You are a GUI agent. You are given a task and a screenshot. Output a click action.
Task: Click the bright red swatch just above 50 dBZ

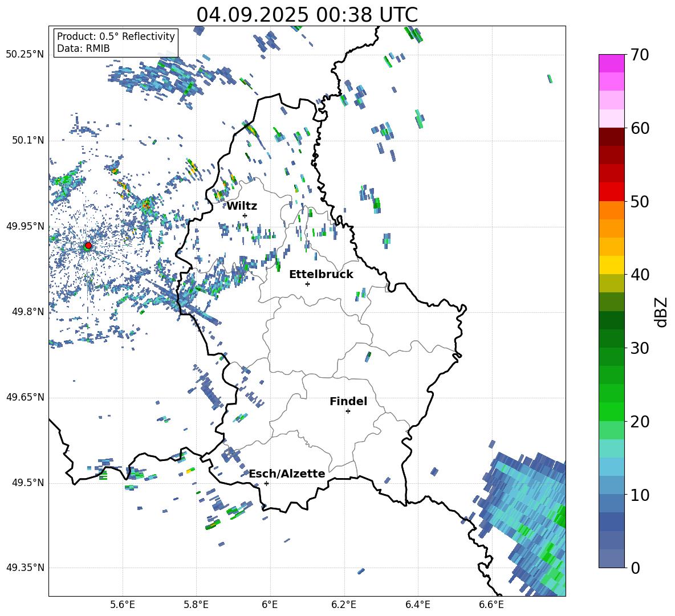(611, 192)
